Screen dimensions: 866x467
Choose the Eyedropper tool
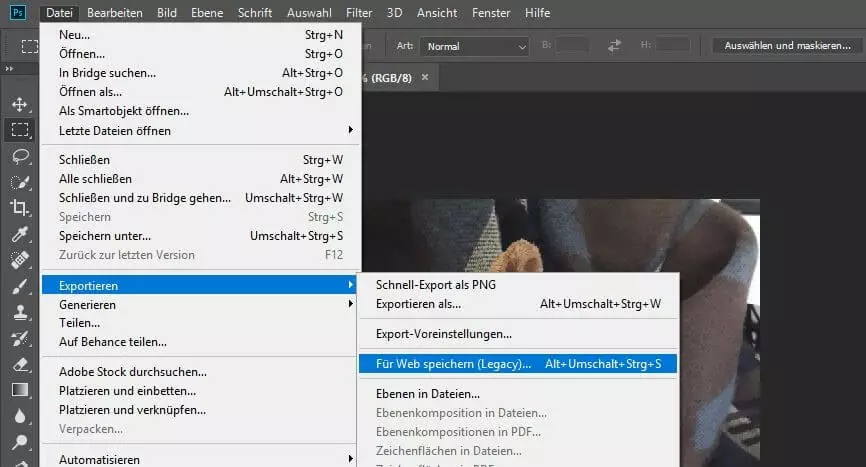(19, 234)
